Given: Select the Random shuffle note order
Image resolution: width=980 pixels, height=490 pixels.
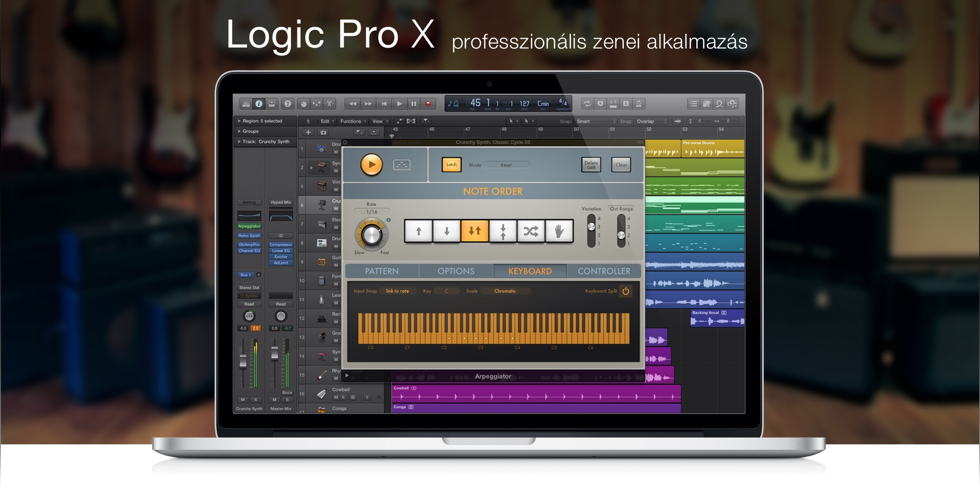Looking at the screenshot, I should [x=531, y=231].
